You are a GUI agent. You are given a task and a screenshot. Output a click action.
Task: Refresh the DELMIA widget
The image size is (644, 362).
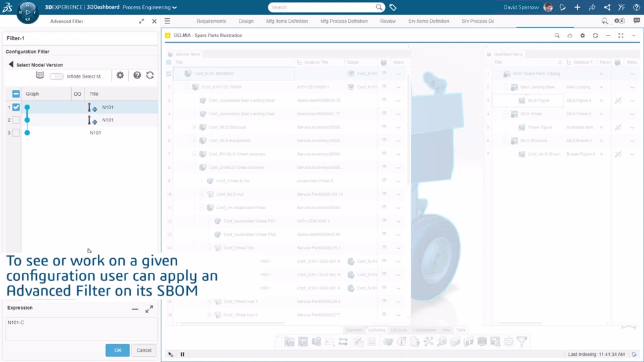click(x=595, y=36)
